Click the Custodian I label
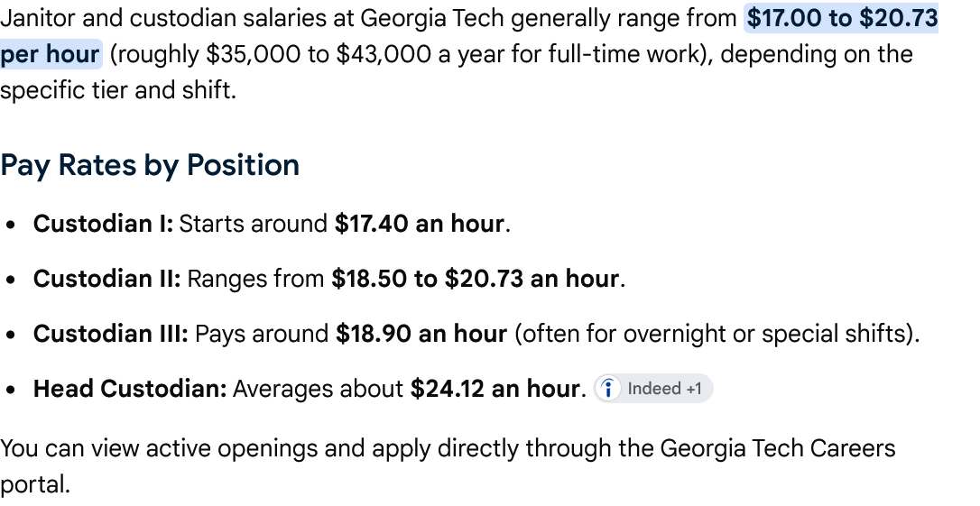This screenshot has width=980, height=506. (103, 224)
